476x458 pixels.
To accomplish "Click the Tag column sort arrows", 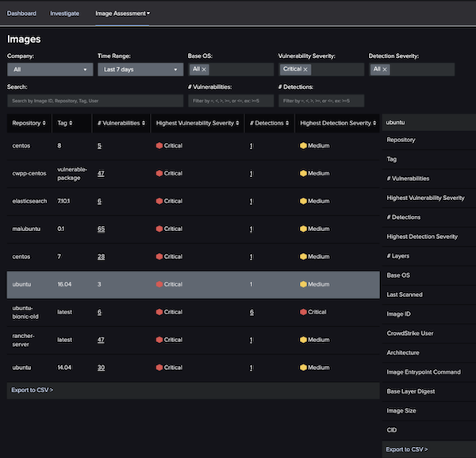I will pos(72,123).
